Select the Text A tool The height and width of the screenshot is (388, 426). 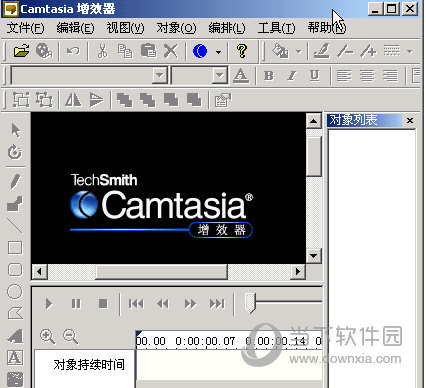(x=15, y=358)
